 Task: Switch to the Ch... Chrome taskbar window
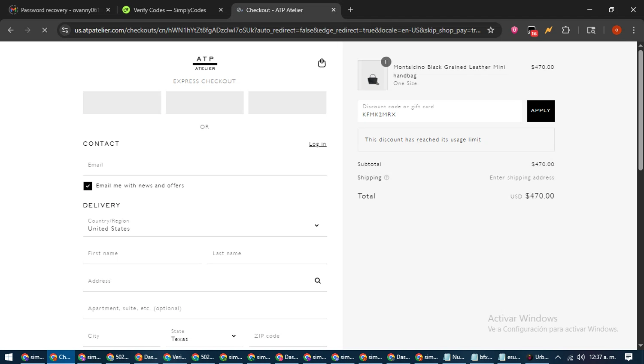[61, 357]
